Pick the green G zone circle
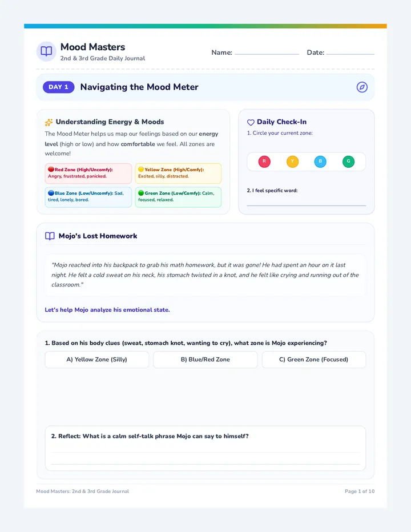Screen dimensions: 411x532 [x=349, y=162]
